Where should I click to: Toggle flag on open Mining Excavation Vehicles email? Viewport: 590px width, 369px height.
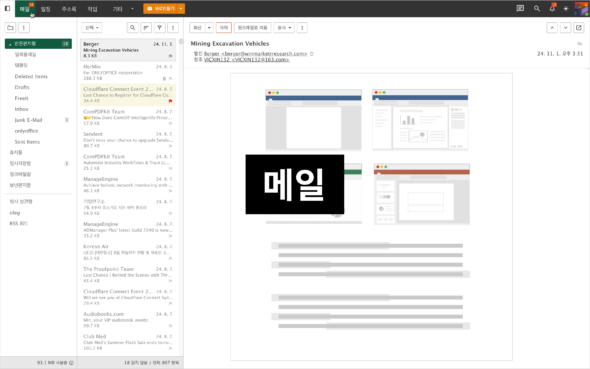[579, 44]
